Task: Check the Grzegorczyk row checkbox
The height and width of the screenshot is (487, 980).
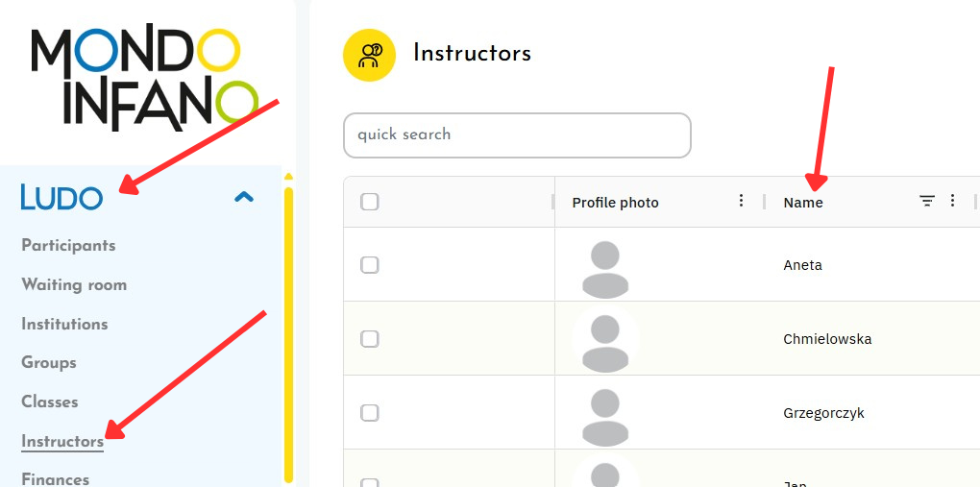Action: (370, 413)
